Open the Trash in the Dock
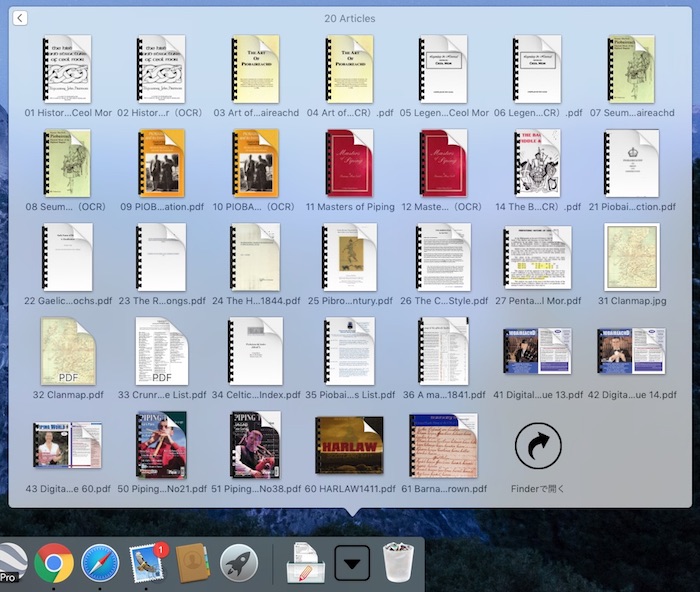 tap(398, 562)
